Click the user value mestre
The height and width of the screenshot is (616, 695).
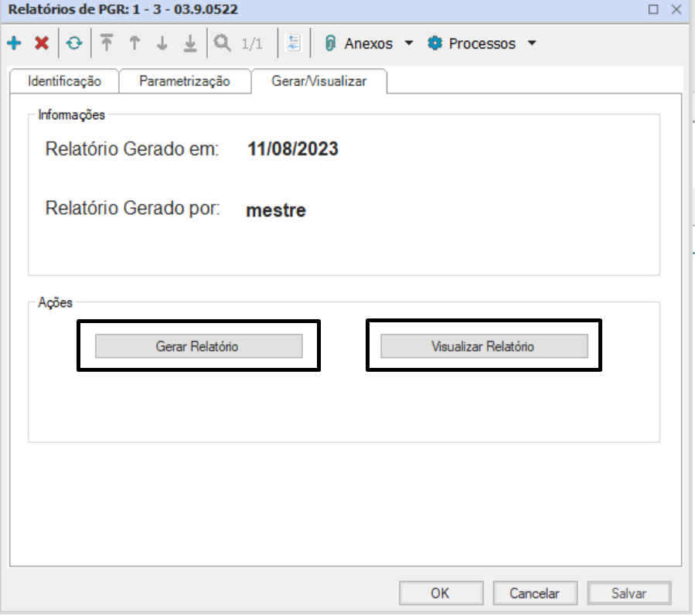(276, 210)
